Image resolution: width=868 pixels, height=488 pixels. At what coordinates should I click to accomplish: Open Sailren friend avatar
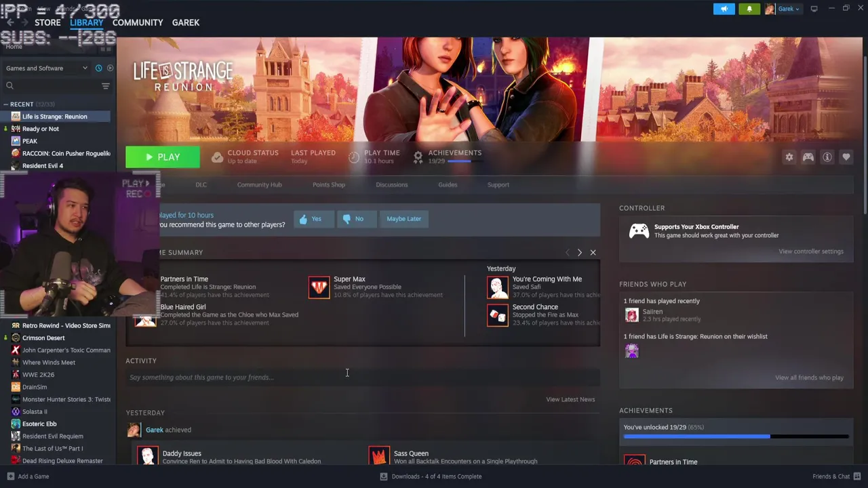pyautogui.click(x=631, y=315)
